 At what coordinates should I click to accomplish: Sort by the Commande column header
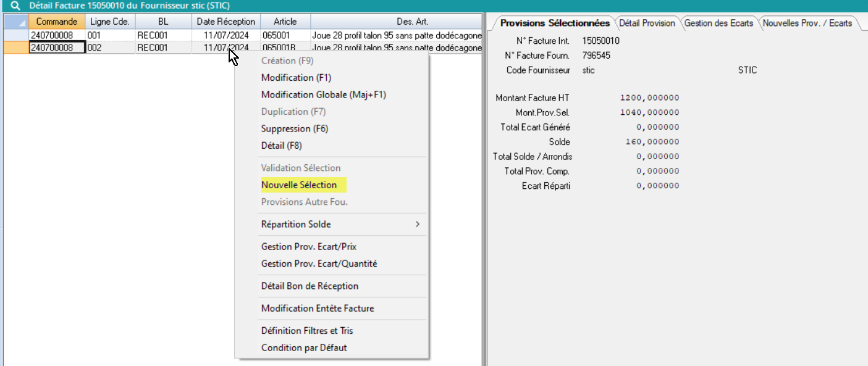(x=56, y=22)
